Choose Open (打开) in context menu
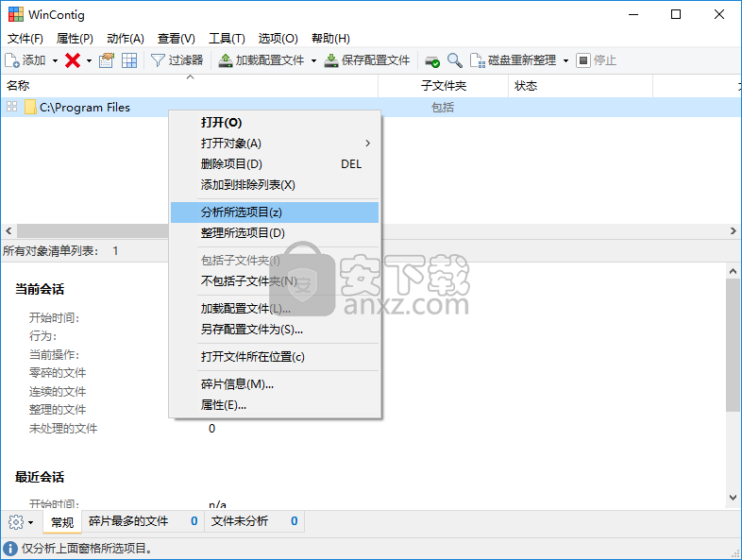742x560 pixels. tap(275, 123)
